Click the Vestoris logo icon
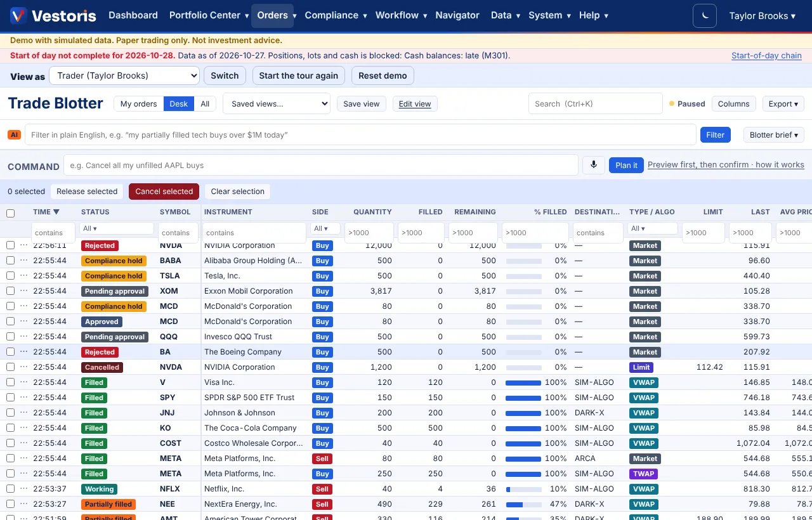This screenshot has width=812, height=520. click(x=18, y=15)
